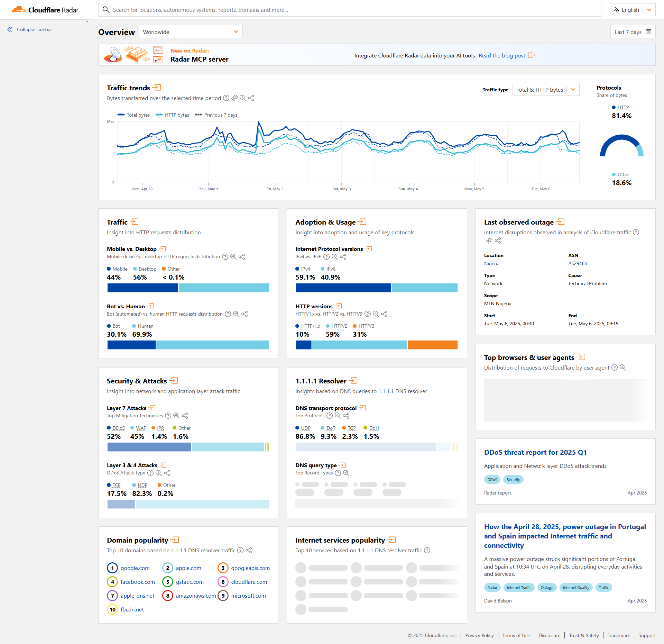Click '82.3%' UDP attack share value

(x=142, y=493)
